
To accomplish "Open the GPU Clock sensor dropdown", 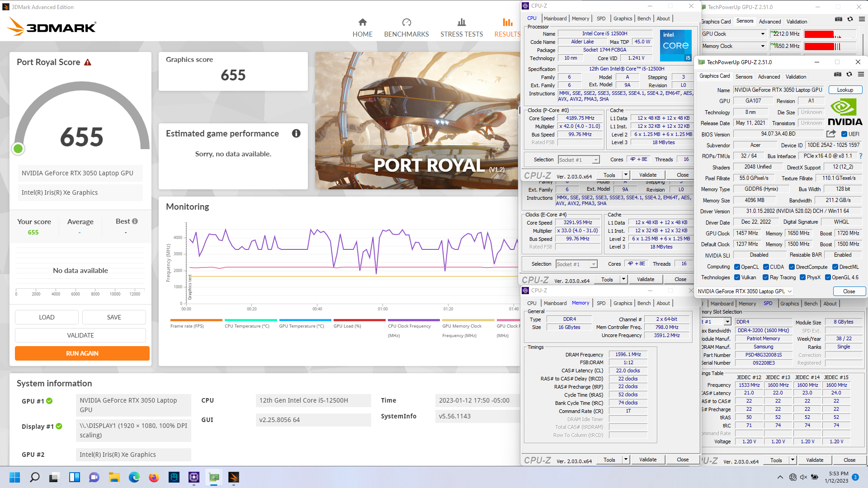I will [763, 34].
